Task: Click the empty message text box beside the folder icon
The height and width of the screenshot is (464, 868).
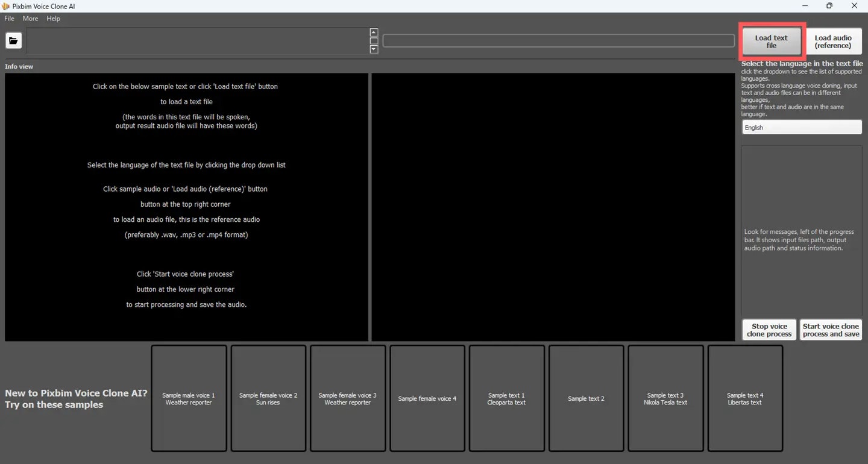Action: pos(197,41)
